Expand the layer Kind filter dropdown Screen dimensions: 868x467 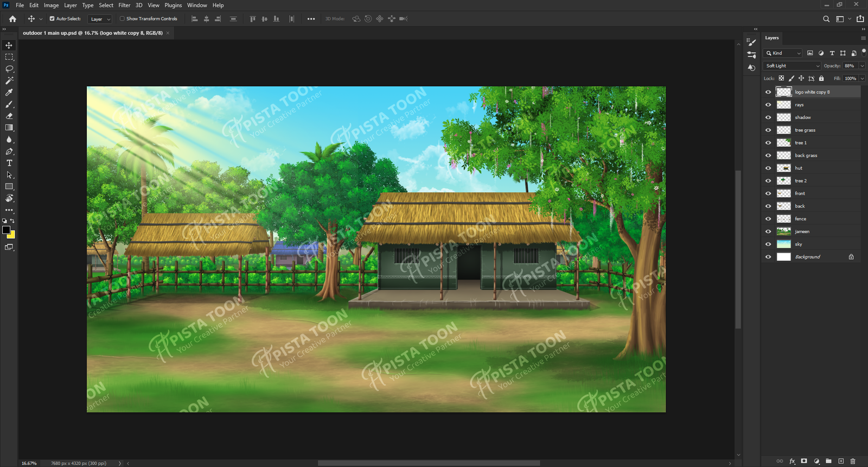783,53
